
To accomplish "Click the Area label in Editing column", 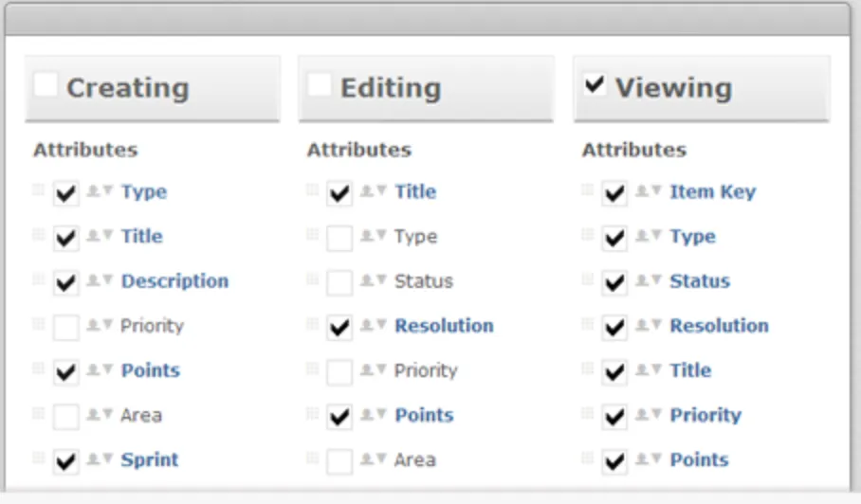I will click(x=415, y=459).
